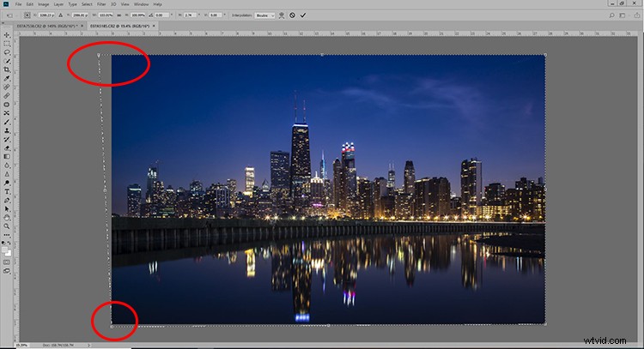Open the Filter menu
644x349 pixels.
coord(101,4)
